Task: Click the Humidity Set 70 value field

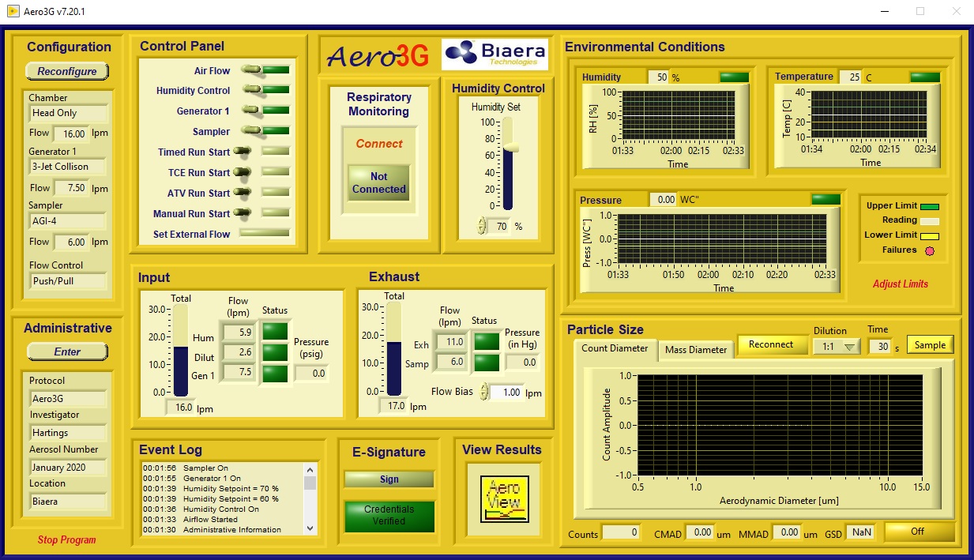Action: 500,226
